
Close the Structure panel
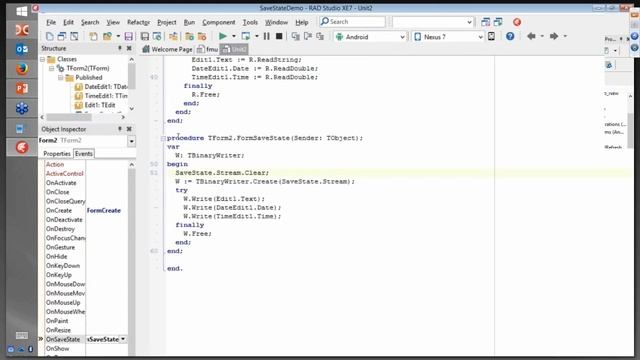pos(129,48)
